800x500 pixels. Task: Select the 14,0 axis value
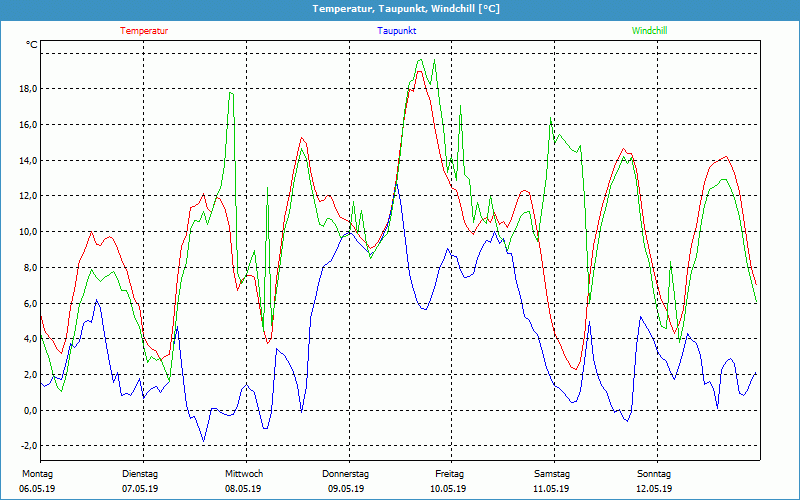point(29,160)
